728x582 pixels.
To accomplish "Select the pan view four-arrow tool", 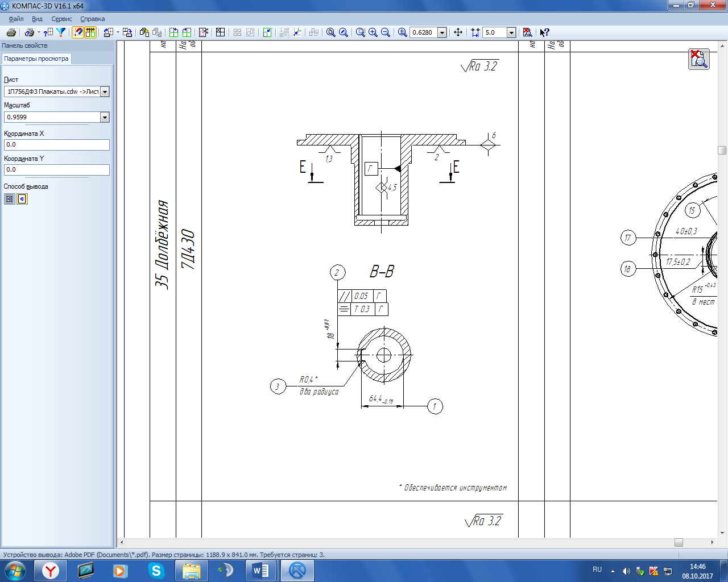I will [x=458, y=32].
